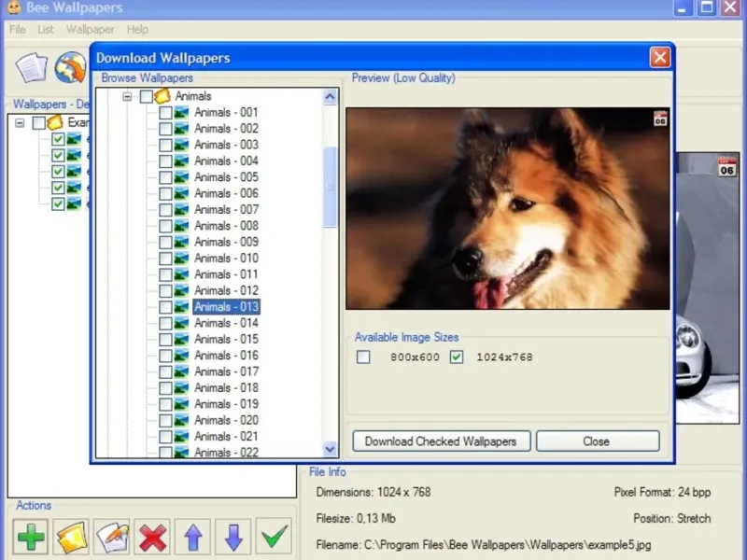Uncheck the first wallpaper checkbox in main list
The height and width of the screenshot is (560, 747).
58,139
